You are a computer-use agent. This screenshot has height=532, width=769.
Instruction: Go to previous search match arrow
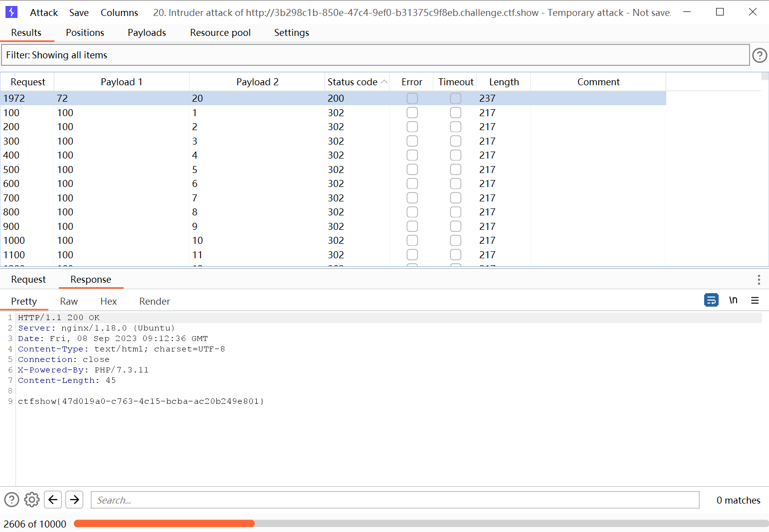coord(53,500)
